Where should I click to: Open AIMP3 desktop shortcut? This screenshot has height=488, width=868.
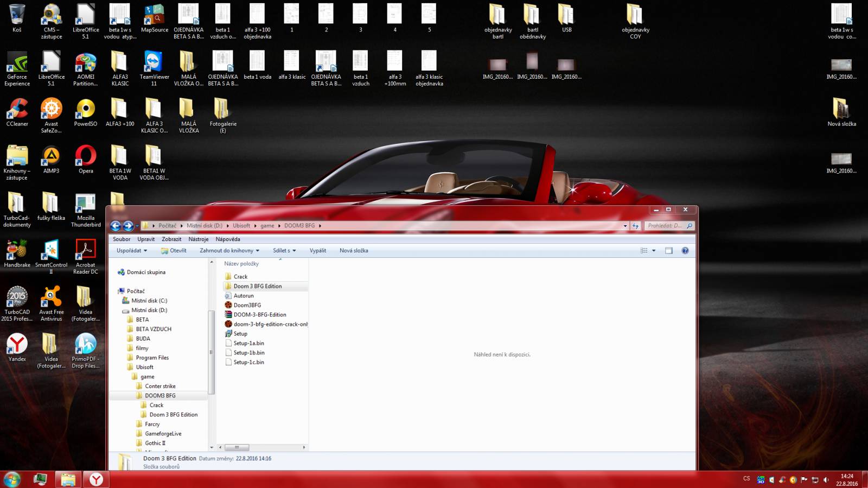coord(51,160)
